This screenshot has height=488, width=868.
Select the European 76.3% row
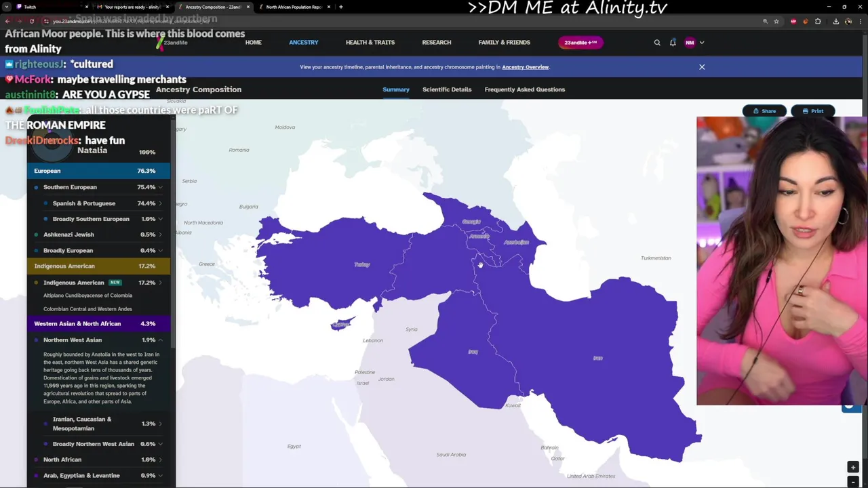pyautogui.click(x=99, y=171)
